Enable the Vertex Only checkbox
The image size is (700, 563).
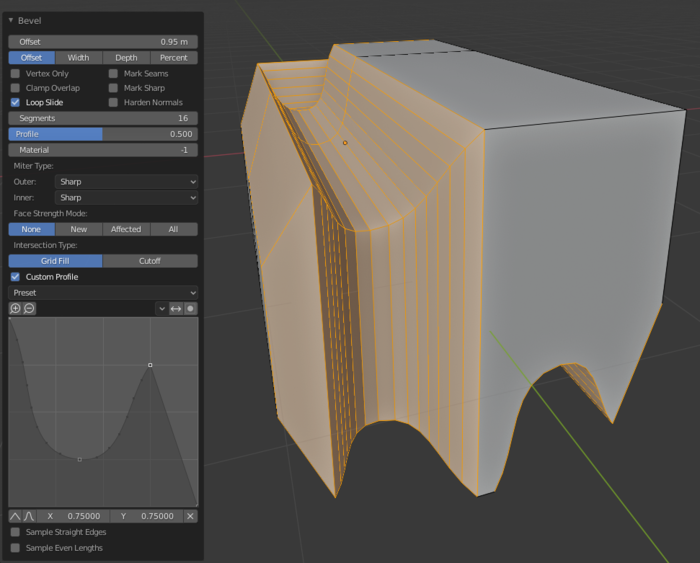click(16, 74)
